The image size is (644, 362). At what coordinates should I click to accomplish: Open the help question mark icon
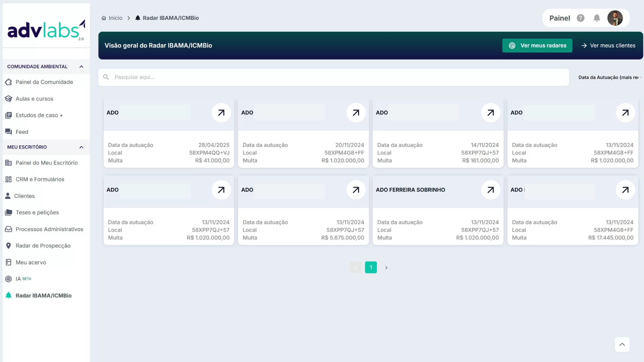(x=581, y=18)
